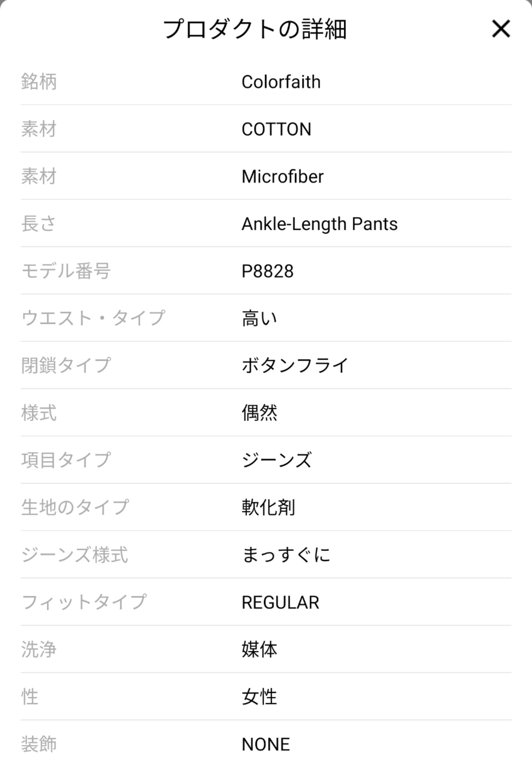Select the 媒体 wash value
Viewport: 532px width, 766px height.
[259, 650]
